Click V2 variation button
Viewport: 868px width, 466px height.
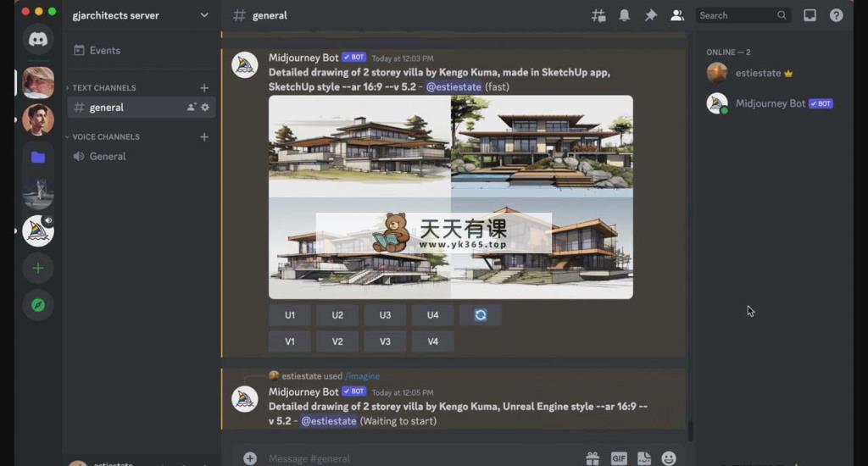[x=337, y=341]
